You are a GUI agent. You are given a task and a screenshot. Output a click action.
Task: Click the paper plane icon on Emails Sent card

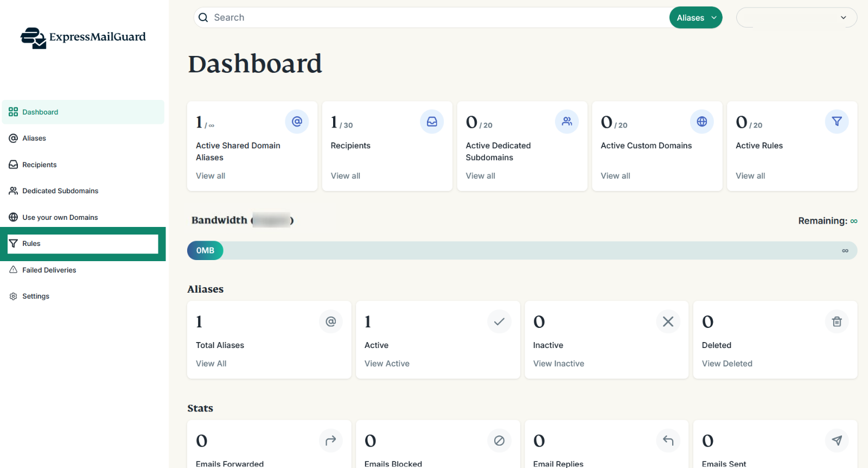pyautogui.click(x=837, y=440)
